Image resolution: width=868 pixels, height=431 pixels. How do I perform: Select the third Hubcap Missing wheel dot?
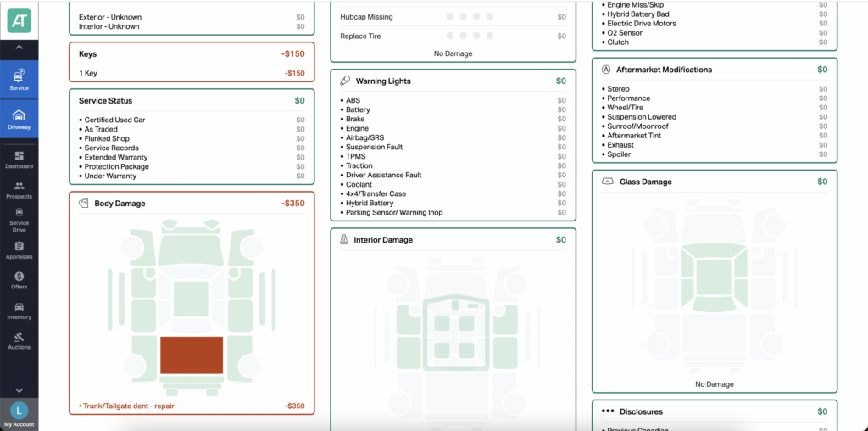[476, 17]
